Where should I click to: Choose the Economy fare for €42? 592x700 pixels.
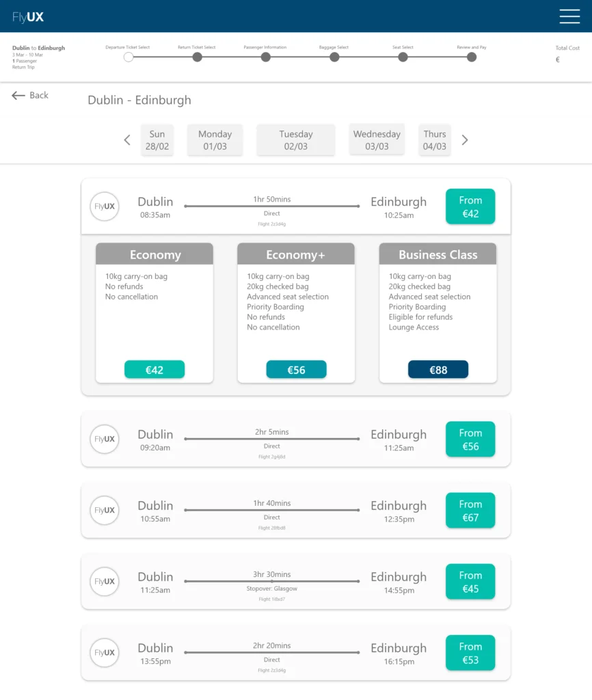tap(154, 369)
